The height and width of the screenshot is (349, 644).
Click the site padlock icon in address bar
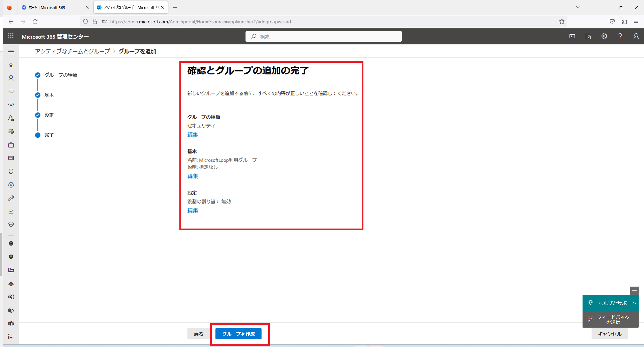pyautogui.click(x=95, y=21)
